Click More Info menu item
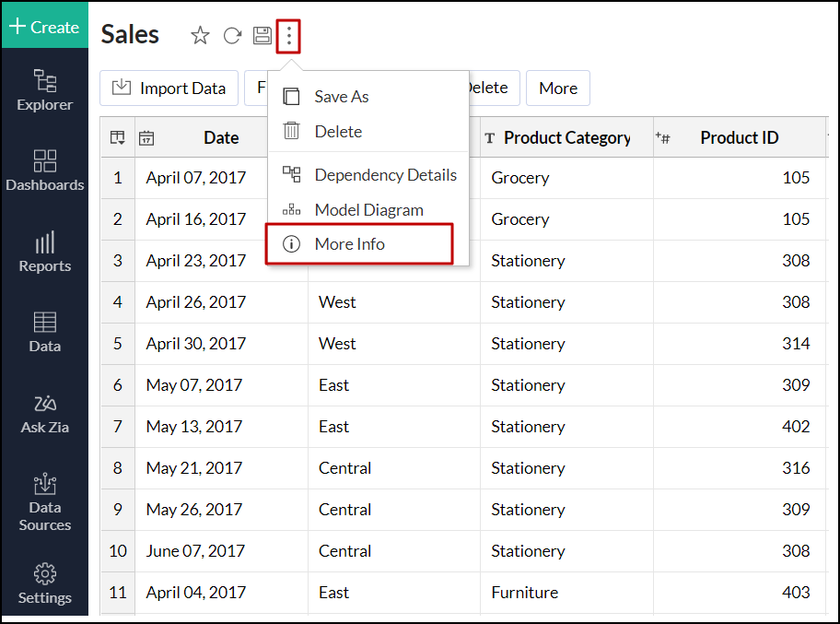 (349, 244)
